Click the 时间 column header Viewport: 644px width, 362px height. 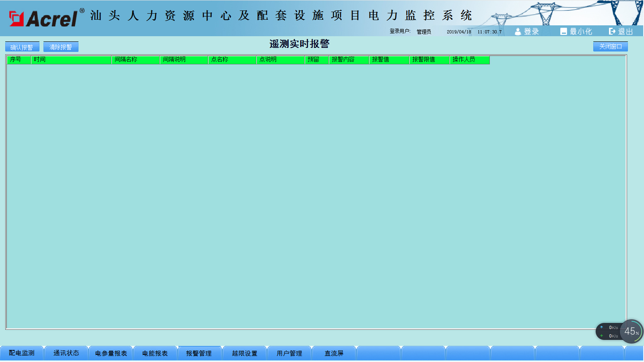click(x=71, y=60)
